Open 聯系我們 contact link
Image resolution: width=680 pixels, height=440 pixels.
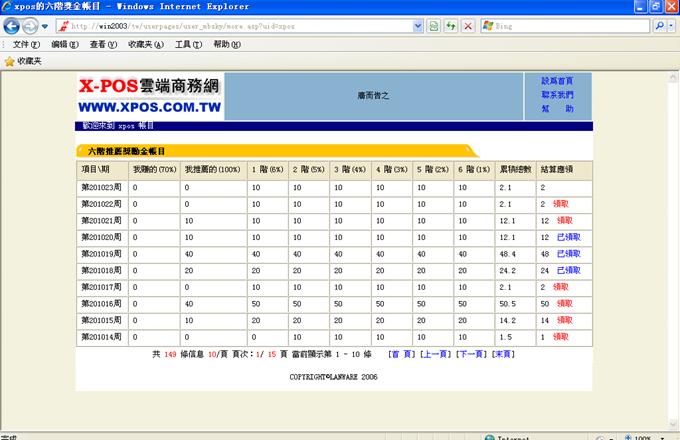pyautogui.click(x=557, y=94)
